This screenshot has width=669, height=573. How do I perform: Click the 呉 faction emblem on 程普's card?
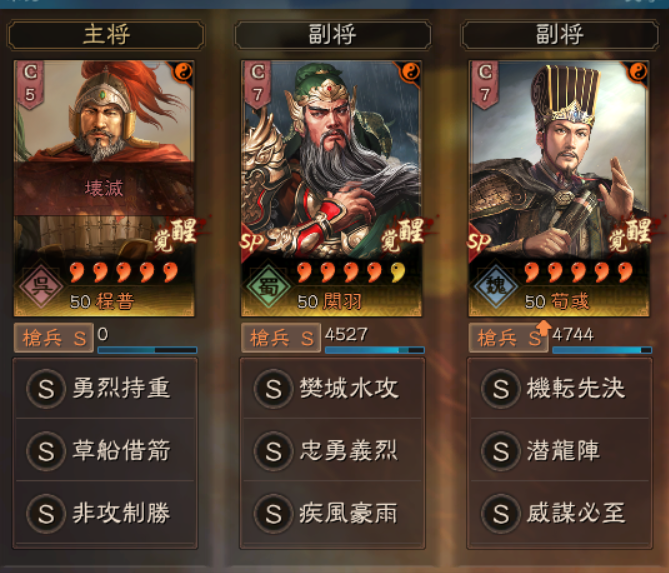41,284
